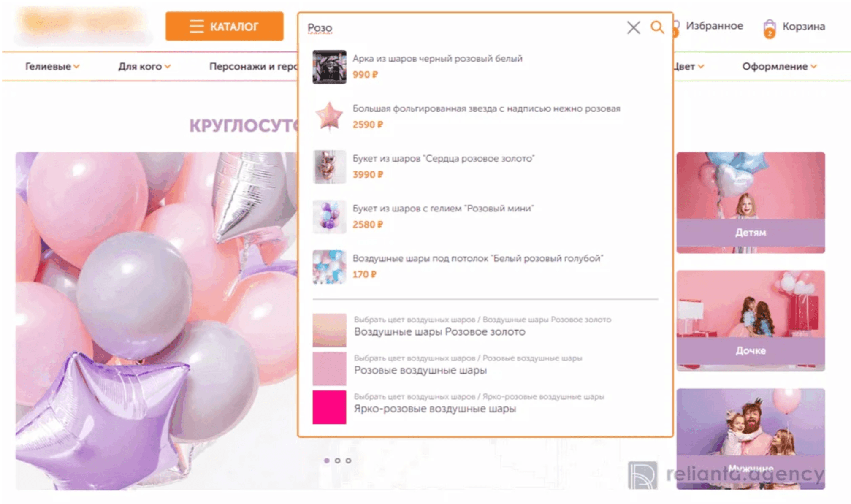The width and height of the screenshot is (851, 504).
Task: Click the magnifier search icon
Action: [x=657, y=27]
